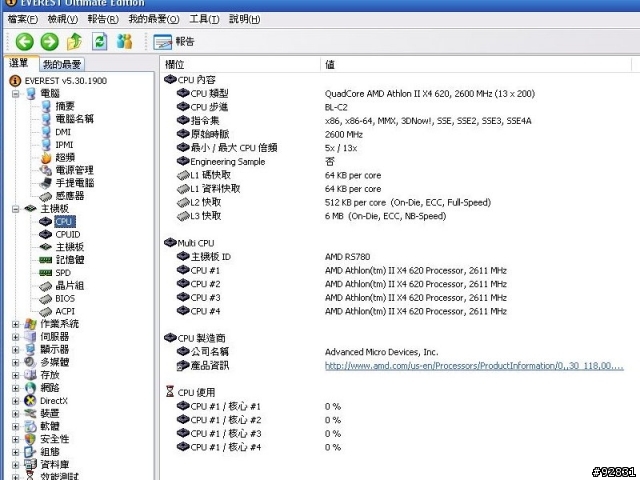This screenshot has width=640, height=480.
Task: Select the 指令集 row
Action: pos(353,121)
